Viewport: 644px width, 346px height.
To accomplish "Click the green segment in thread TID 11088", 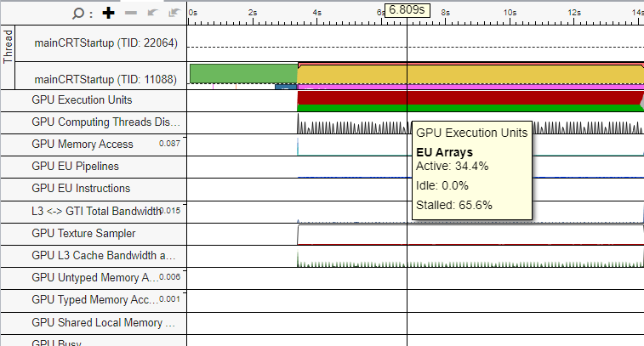I will [243, 73].
